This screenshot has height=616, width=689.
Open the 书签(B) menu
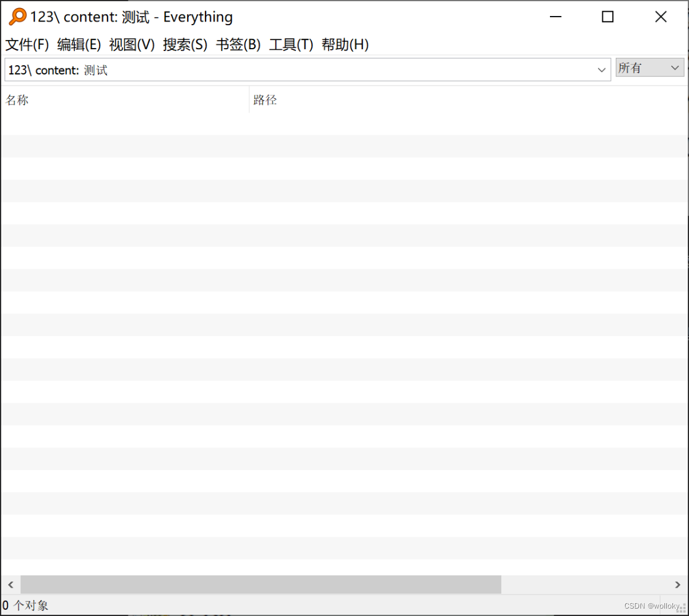[238, 44]
